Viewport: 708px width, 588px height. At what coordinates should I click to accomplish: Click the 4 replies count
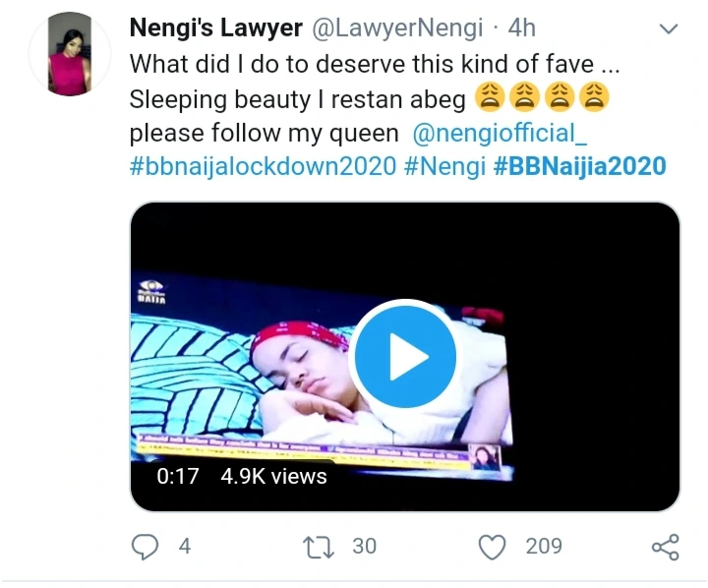point(184,546)
